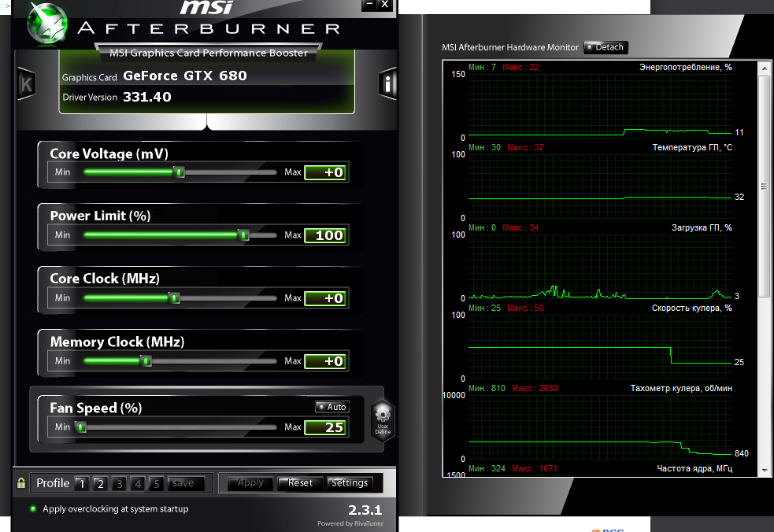Screen dimensions: 774x532
Task: Detach the Hardware Monitor window
Action: (x=605, y=47)
